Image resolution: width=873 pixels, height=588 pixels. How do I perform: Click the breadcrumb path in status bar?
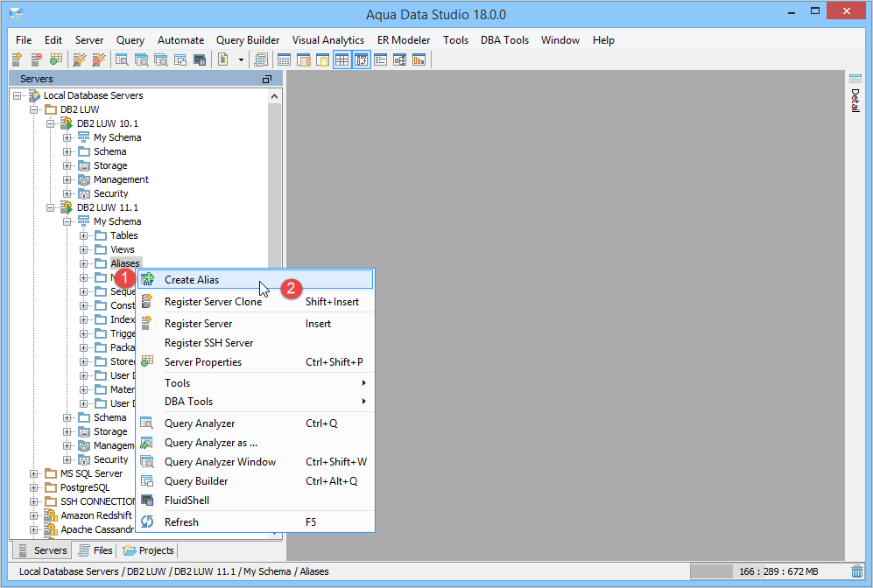pos(173,571)
